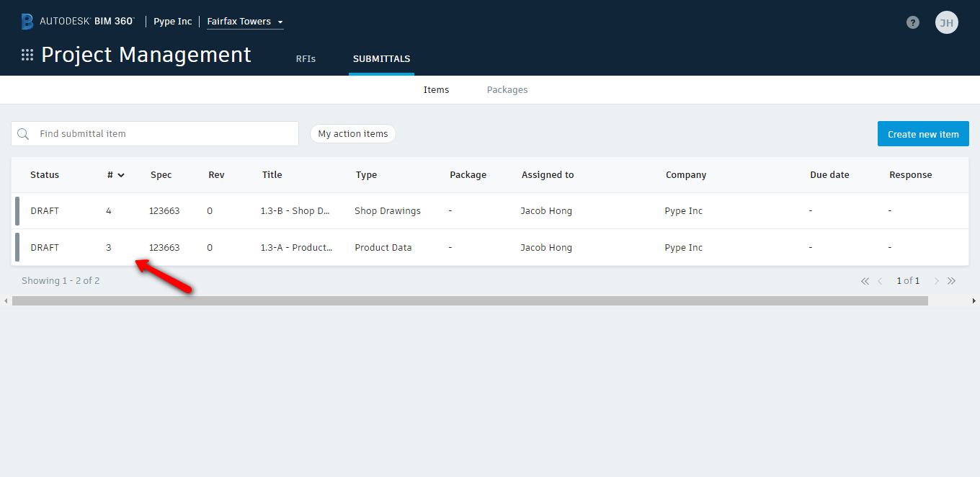Screen dimensions: 980x477
Task: Toggle the My action items filter
Action: point(353,134)
